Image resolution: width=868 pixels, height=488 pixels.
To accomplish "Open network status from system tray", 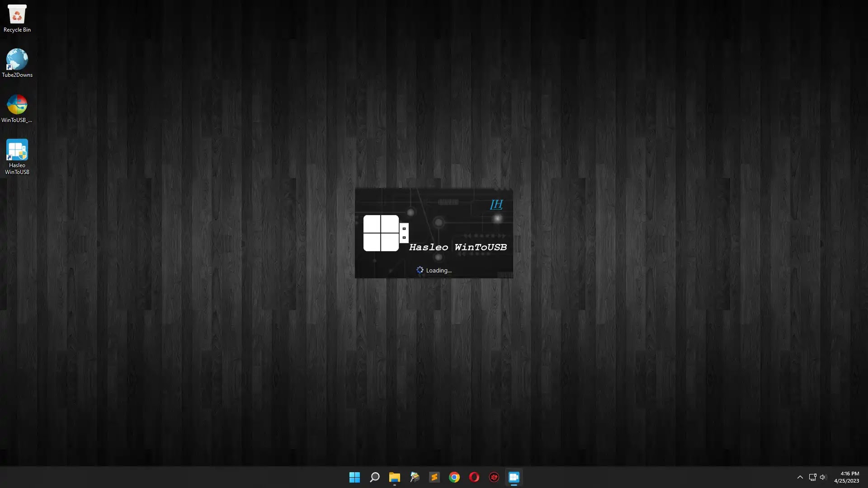I will [812, 477].
